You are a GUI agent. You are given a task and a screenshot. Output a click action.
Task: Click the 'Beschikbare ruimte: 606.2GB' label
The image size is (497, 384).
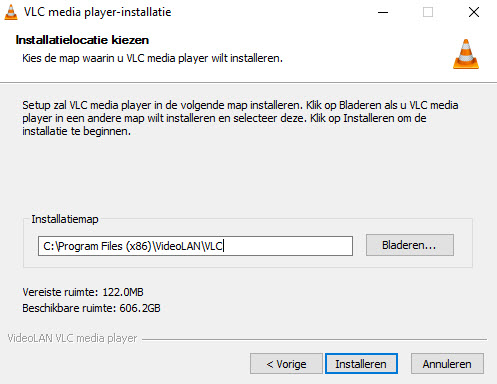pos(91,308)
